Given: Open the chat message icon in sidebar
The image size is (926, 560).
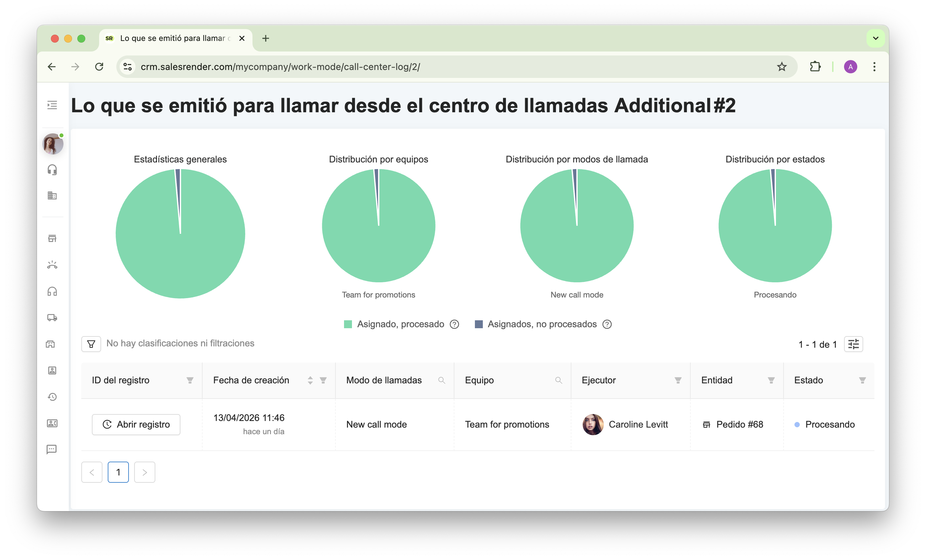Looking at the screenshot, I should (52, 449).
